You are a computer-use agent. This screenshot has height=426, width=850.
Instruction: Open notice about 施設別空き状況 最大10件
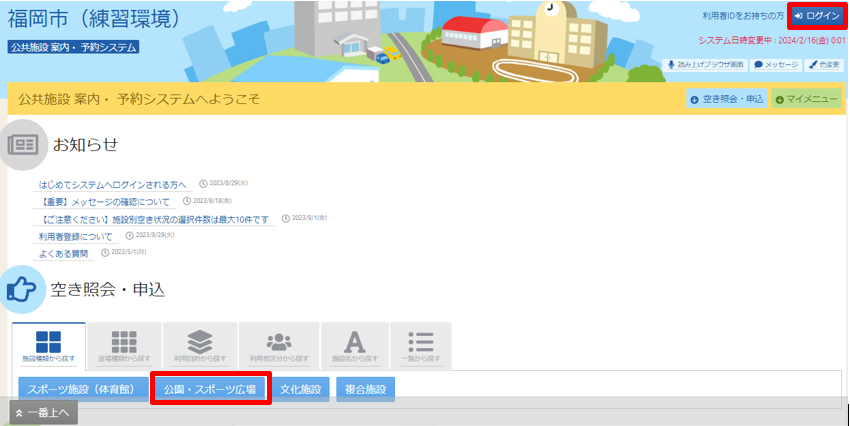point(154,220)
